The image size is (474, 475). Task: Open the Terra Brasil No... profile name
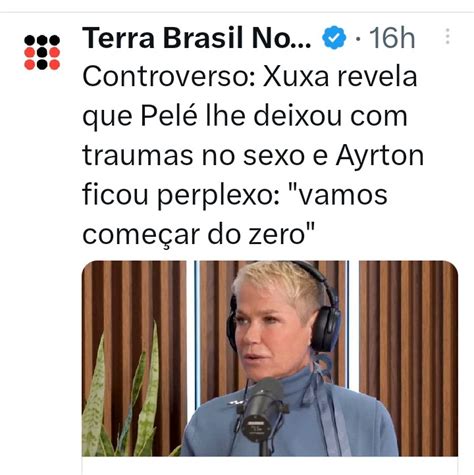196,38
